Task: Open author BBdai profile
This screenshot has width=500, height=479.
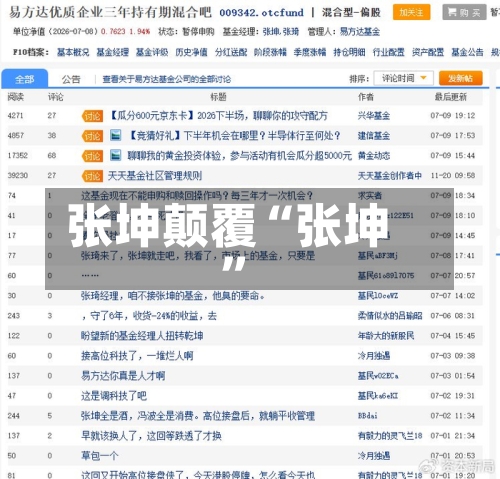Action: click(x=367, y=416)
